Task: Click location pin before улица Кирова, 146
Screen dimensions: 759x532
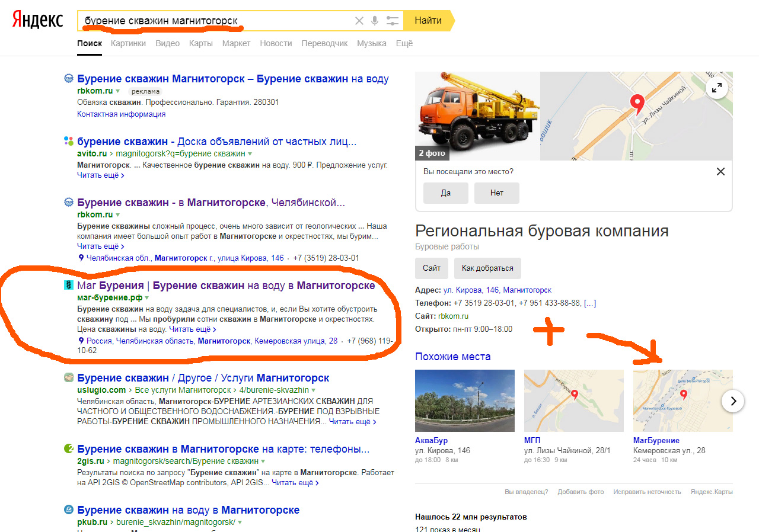Action: (x=81, y=258)
